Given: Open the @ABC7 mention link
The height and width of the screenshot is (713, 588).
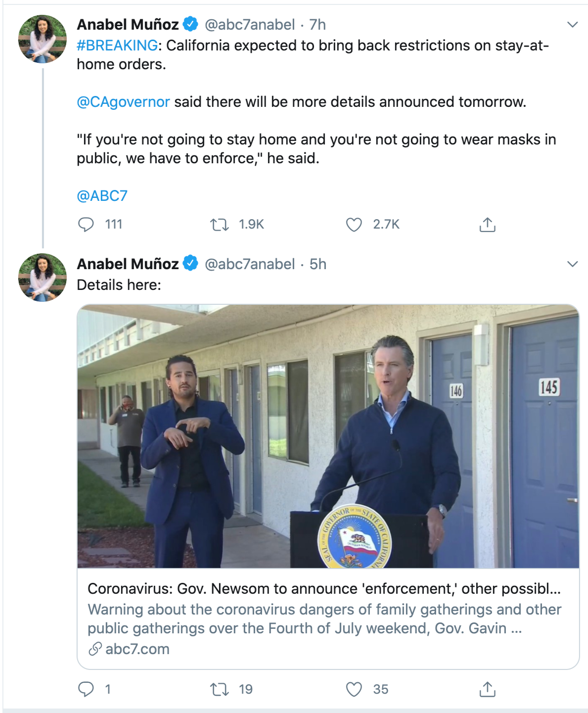Looking at the screenshot, I should coord(102,196).
